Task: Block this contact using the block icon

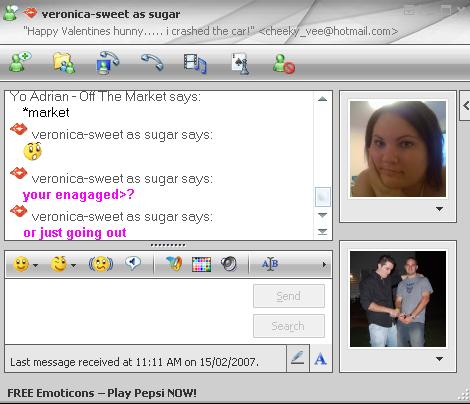Action: click(x=284, y=63)
